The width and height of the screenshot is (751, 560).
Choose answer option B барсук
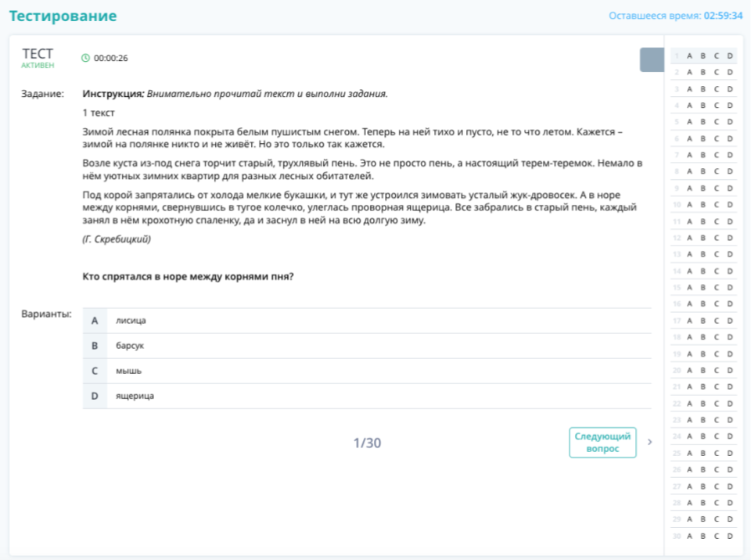pyautogui.click(x=367, y=346)
